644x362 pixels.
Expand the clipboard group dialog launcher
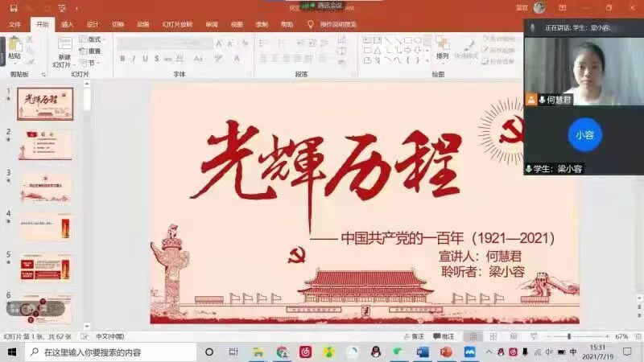[43, 74]
